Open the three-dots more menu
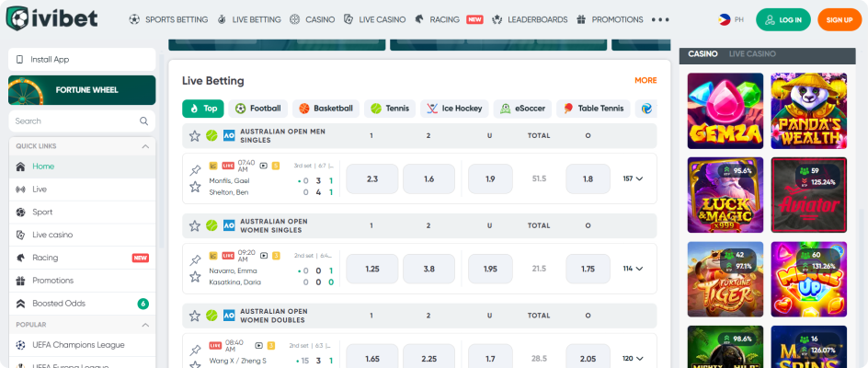Viewport: 868px width, 368px height. 660,19
